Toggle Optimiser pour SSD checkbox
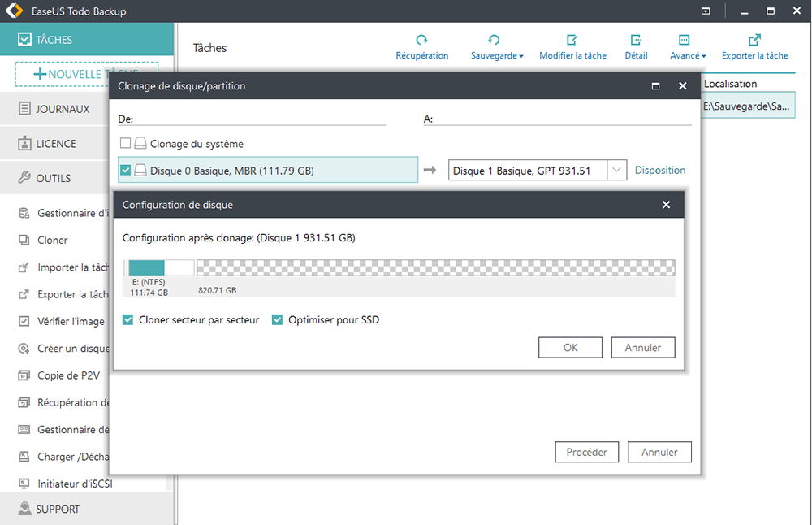Image resolution: width=812 pixels, height=525 pixels. coord(277,319)
